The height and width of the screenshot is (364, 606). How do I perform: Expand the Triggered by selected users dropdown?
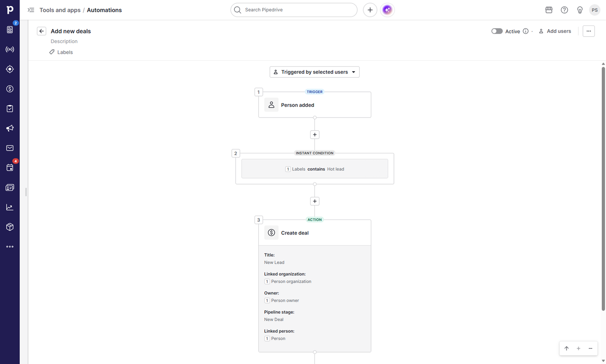[x=314, y=72]
